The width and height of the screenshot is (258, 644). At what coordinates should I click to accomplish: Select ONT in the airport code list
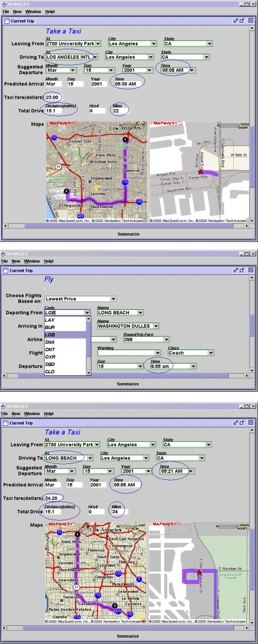pyautogui.click(x=65, y=349)
